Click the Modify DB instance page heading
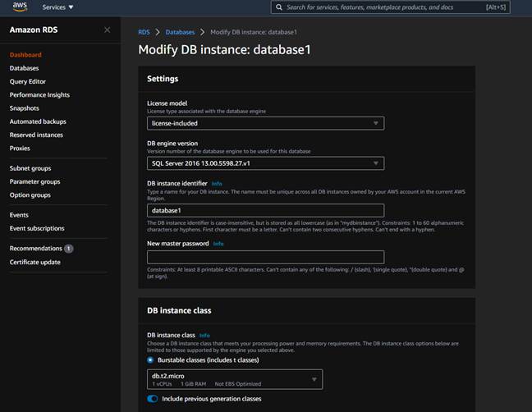 pos(224,50)
